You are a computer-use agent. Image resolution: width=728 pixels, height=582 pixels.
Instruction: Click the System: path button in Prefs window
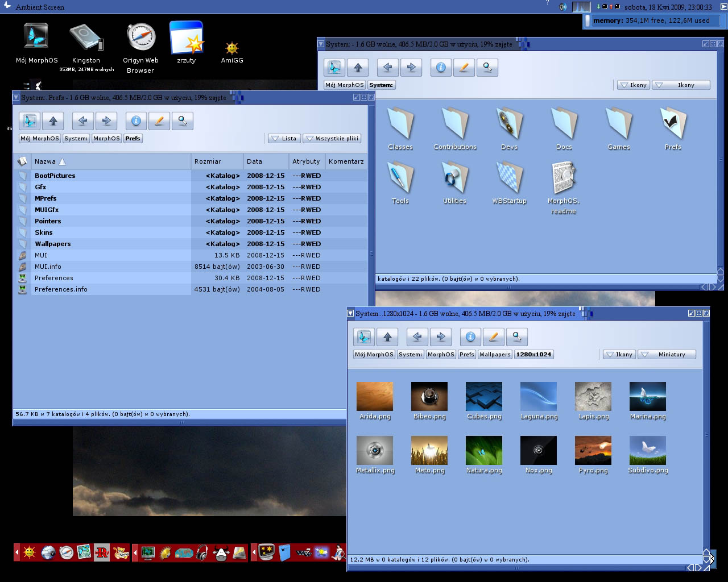click(x=76, y=138)
